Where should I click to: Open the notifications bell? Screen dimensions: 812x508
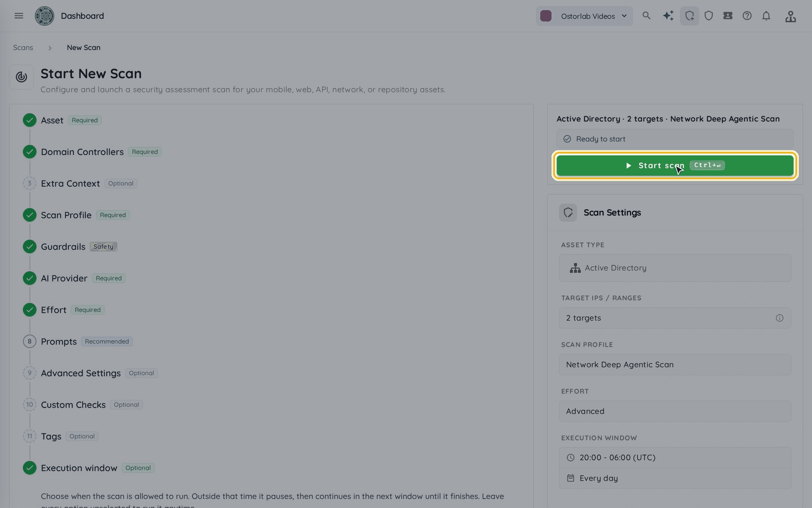(766, 16)
